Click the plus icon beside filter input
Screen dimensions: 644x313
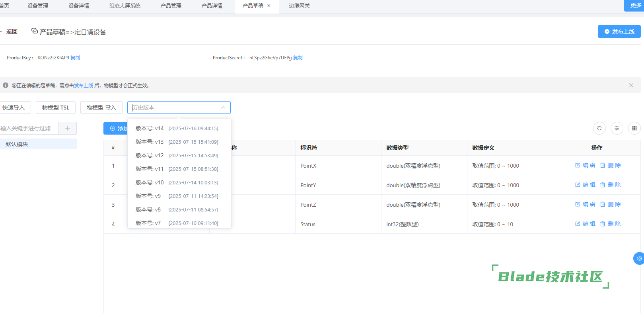68,128
